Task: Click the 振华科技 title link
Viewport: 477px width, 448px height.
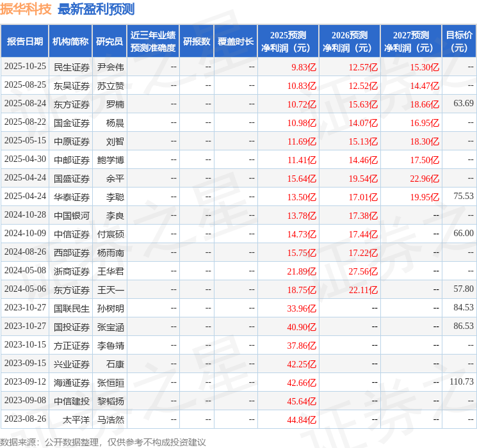Action: [26, 10]
